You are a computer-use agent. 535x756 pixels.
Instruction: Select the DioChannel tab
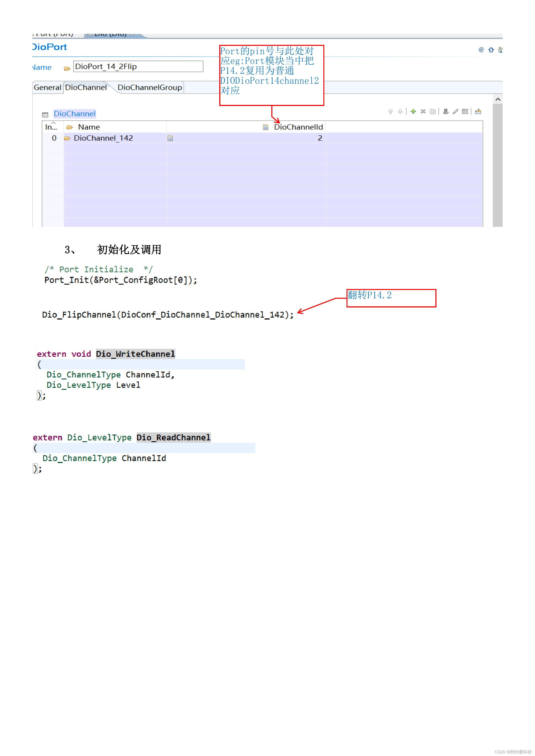click(x=86, y=88)
